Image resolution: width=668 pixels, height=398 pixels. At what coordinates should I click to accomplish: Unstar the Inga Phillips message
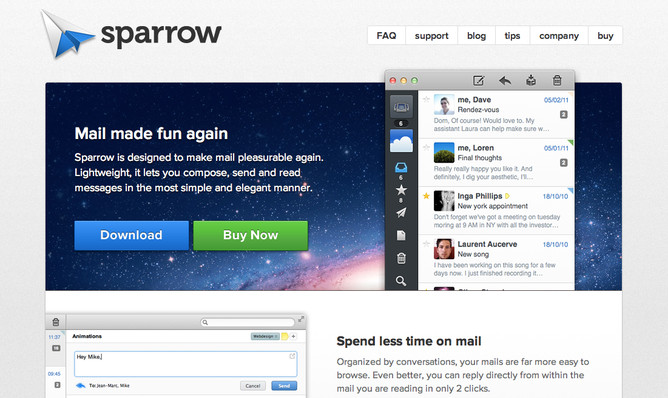[x=426, y=196]
